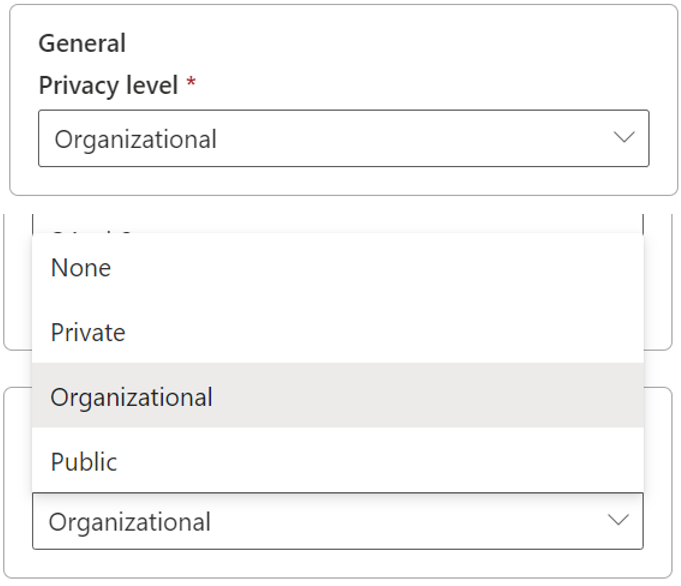Click blank space right of None option
This screenshot has height=586, width=681.
coord(400,268)
